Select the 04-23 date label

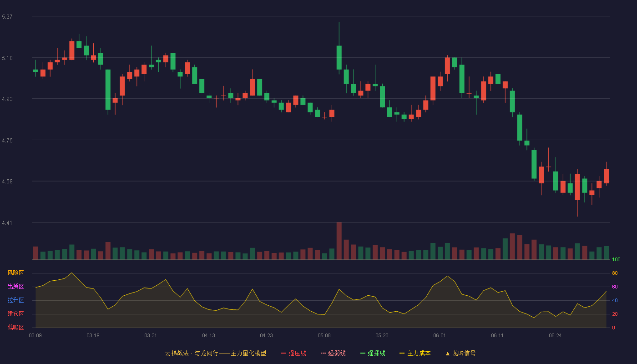pyautogui.click(x=267, y=335)
